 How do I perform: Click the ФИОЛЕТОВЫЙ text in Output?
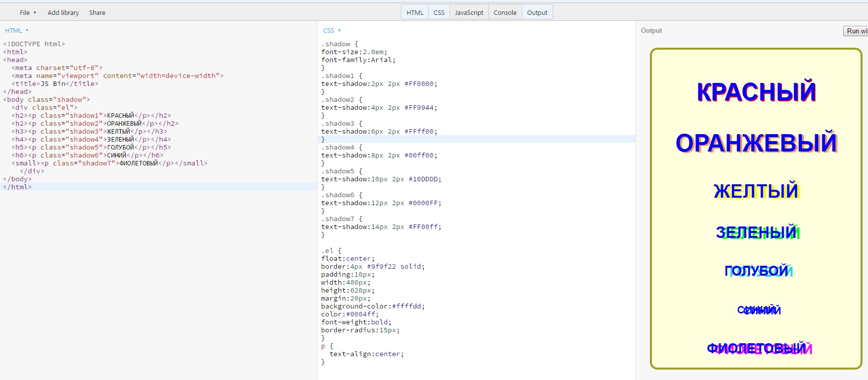760,349
